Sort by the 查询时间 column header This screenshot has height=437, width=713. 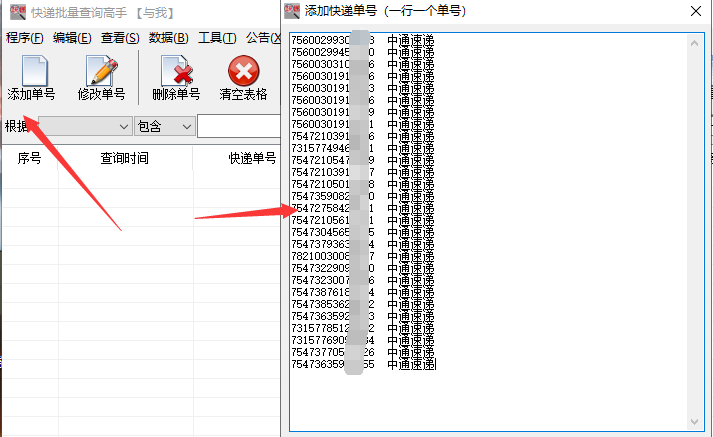tap(125, 158)
